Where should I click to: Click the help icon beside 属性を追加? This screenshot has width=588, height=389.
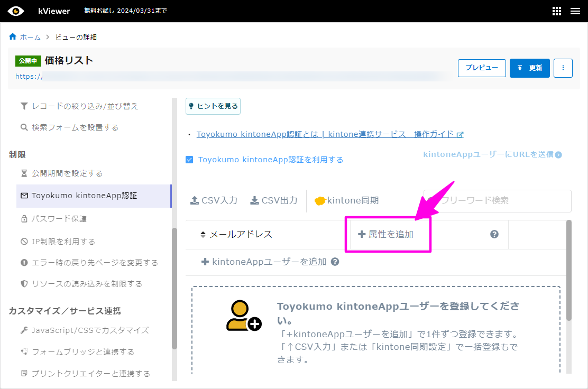click(x=494, y=234)
